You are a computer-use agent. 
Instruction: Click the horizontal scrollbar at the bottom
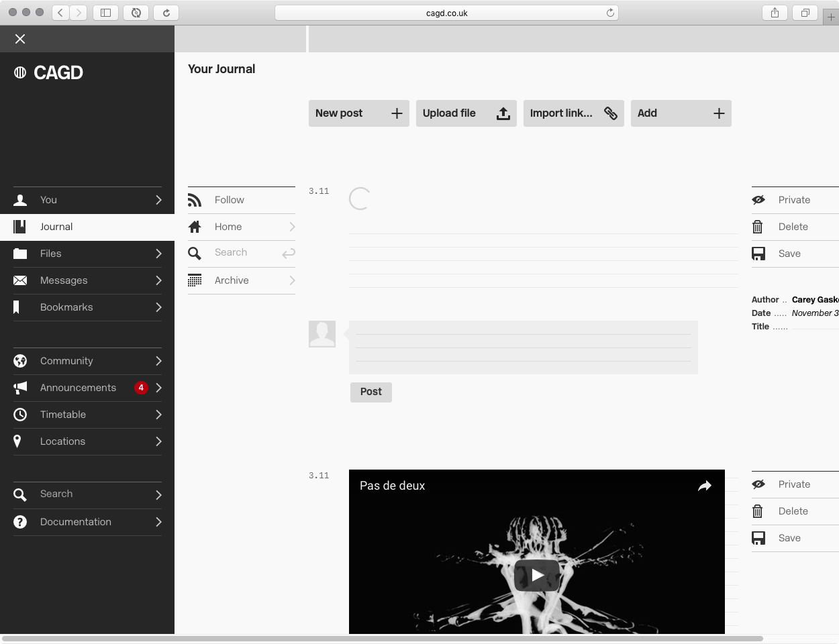(383, 639)
